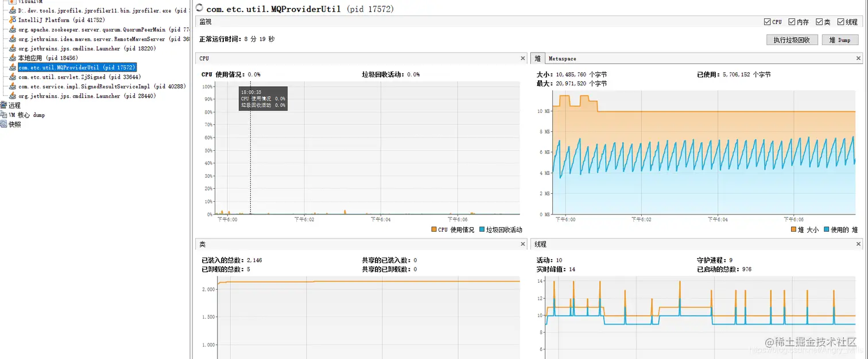The width and height of the screenshot is (868, 359).
Task: Click the 已卸载的总数: 5 value
Action: tap(226, 269)
